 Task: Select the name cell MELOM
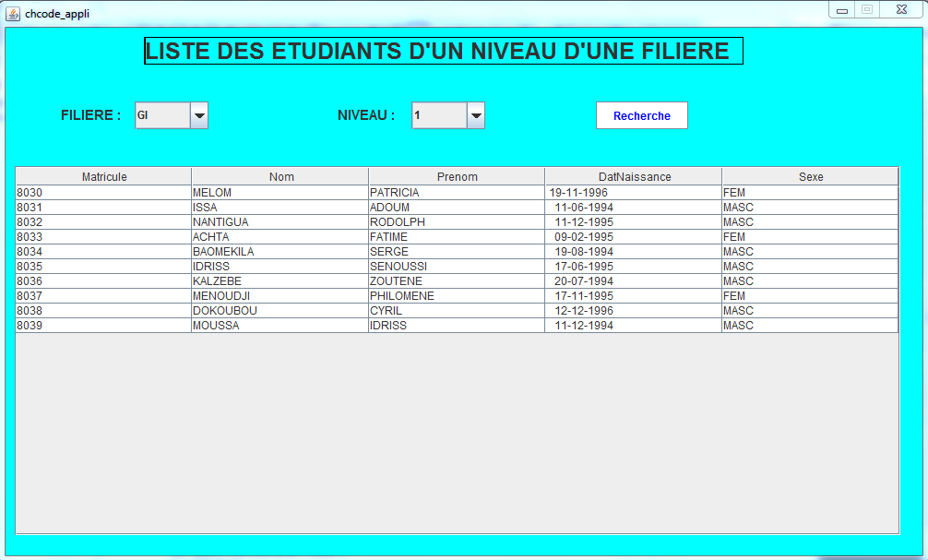tap(280, 193)
